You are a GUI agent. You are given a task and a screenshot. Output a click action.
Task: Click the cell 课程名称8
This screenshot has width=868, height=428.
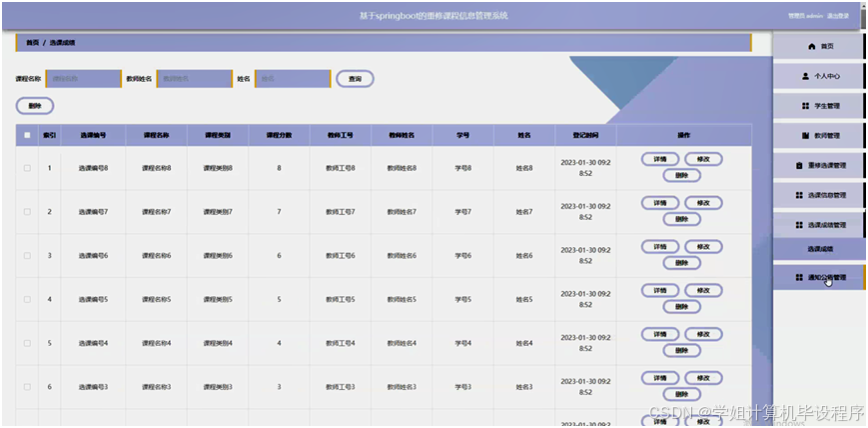coord(157,168)
